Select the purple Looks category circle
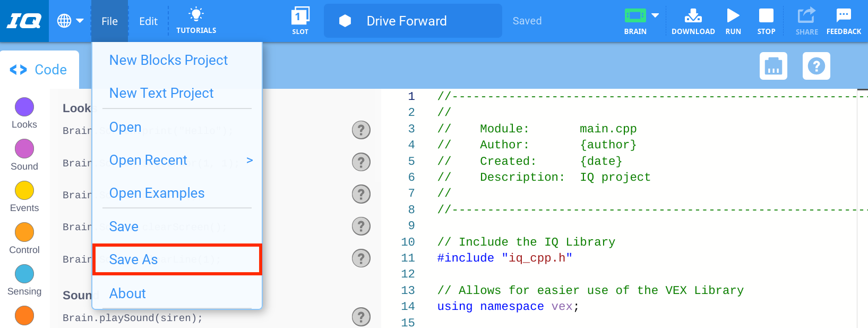868x328 pixels. point(24,107)
